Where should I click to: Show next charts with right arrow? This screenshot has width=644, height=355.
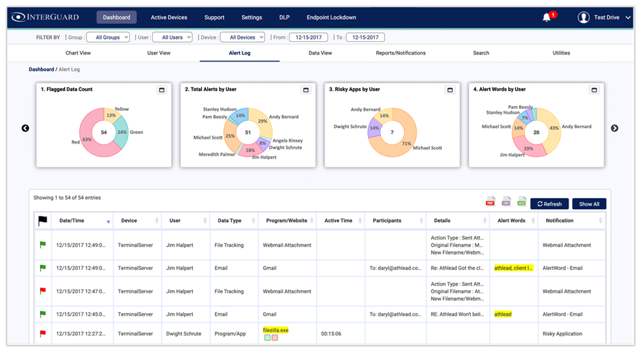tap(614, 128)
